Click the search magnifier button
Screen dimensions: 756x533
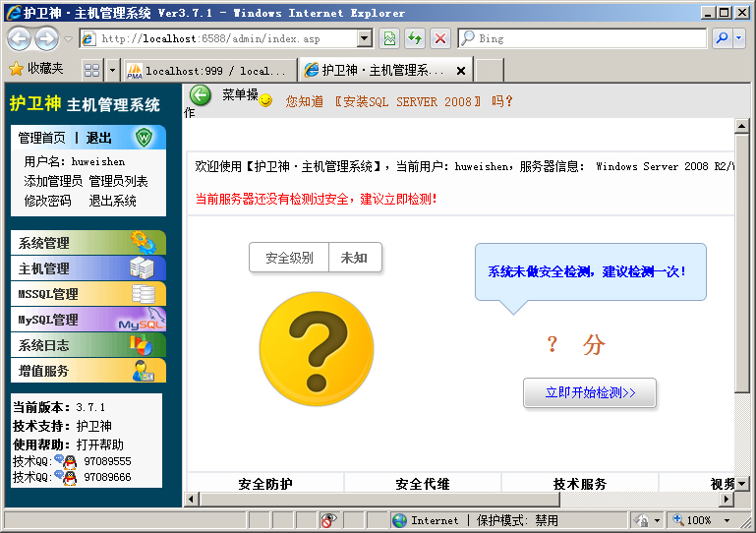tap(722, 38)
